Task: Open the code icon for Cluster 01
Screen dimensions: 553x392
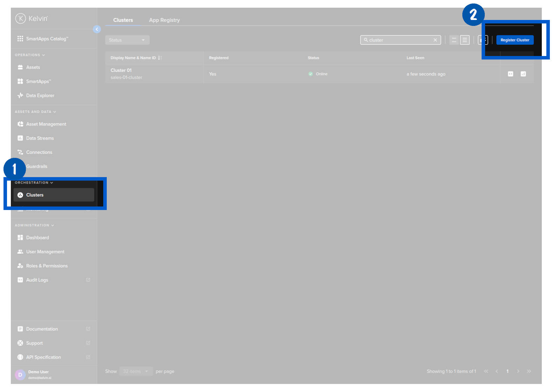Action: [510, 74]
